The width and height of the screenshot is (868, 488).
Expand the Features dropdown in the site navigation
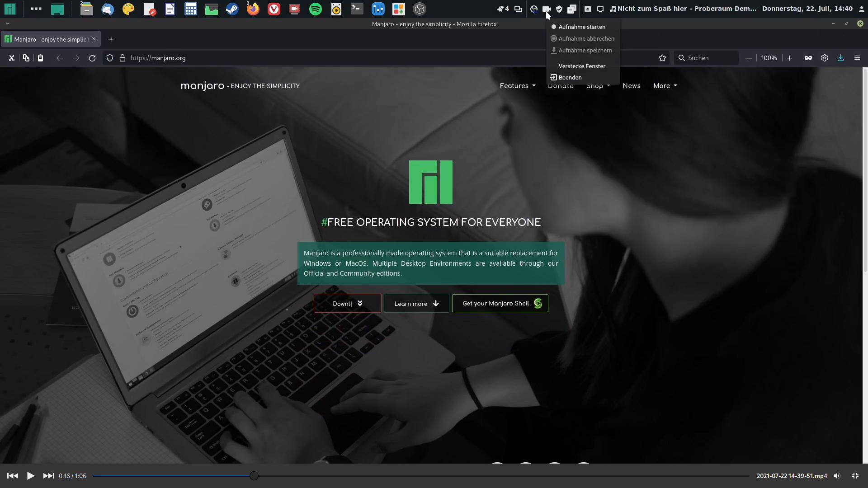pyautogui.click(x=517, y=86)
